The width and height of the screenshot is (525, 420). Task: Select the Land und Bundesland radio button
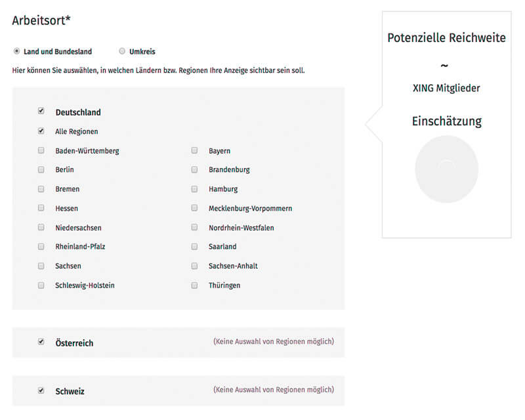pos(16,51)
